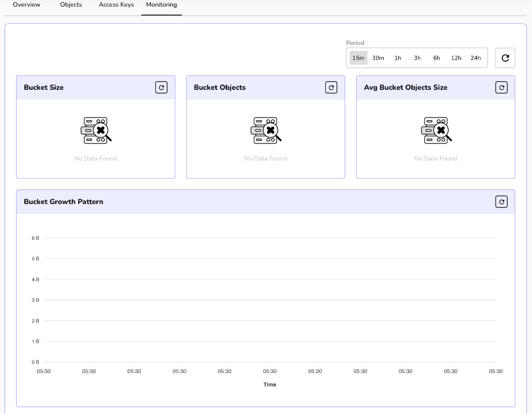Refresh the Bucket Growth Pattern chart
532x413 pixels.
pos(501,201)
